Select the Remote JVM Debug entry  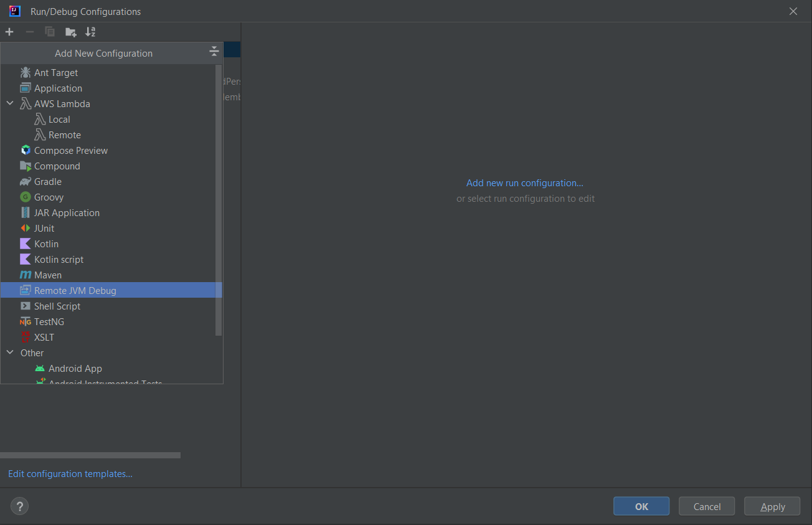(x=75, y=291)
